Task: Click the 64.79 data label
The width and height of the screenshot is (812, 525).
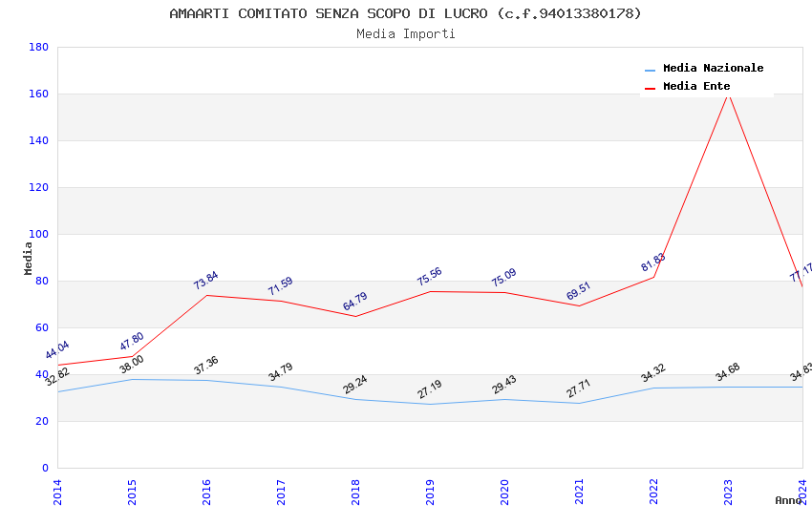Action: coord(355,301)
